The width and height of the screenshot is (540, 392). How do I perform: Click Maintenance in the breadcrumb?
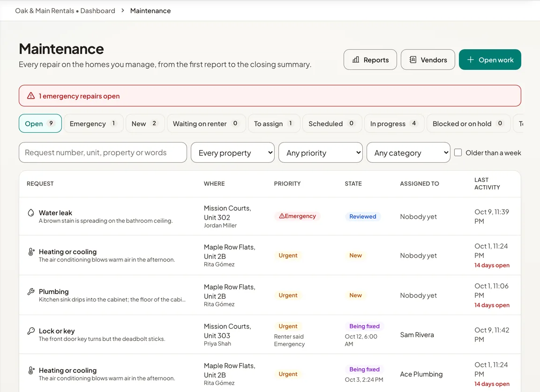(x=150, y=11)
